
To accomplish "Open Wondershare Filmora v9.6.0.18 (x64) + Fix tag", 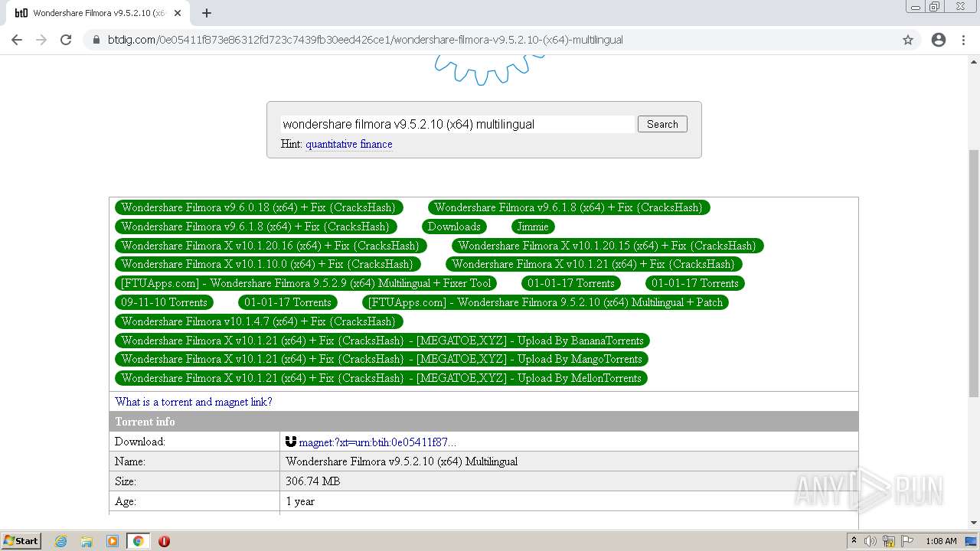I will [258, 207].
